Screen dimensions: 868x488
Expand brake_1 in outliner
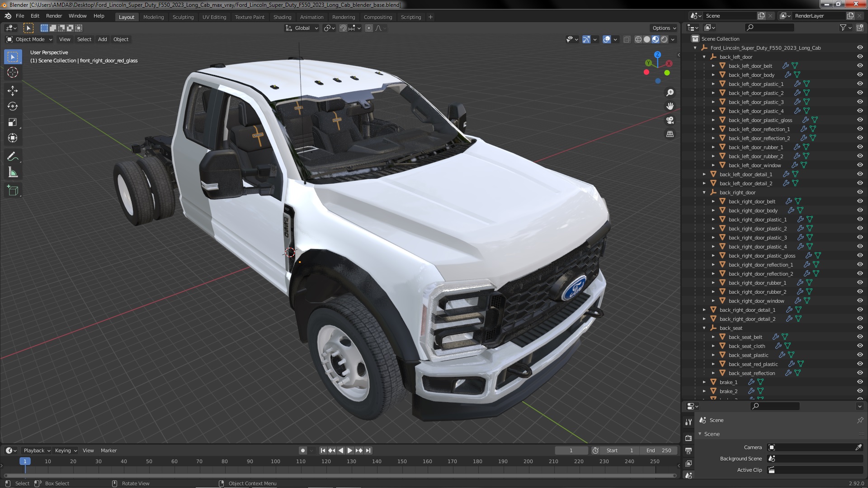(704, 382)
